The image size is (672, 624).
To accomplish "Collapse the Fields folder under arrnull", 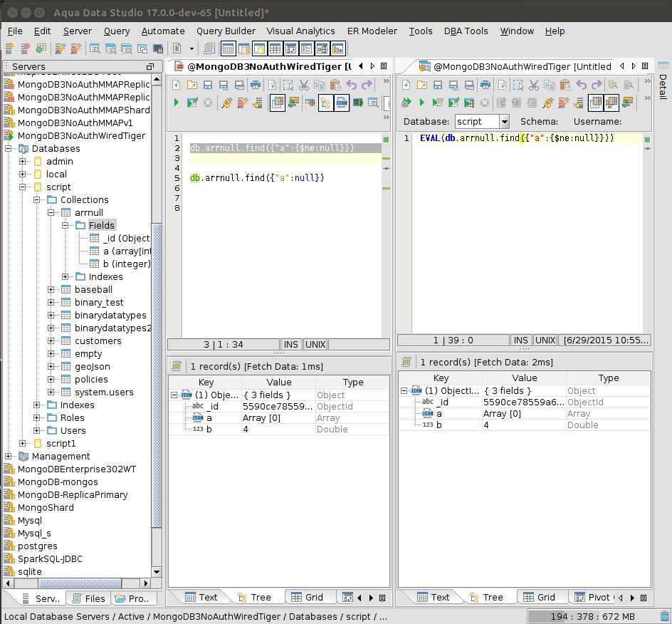I will click(x=65, y=225).
